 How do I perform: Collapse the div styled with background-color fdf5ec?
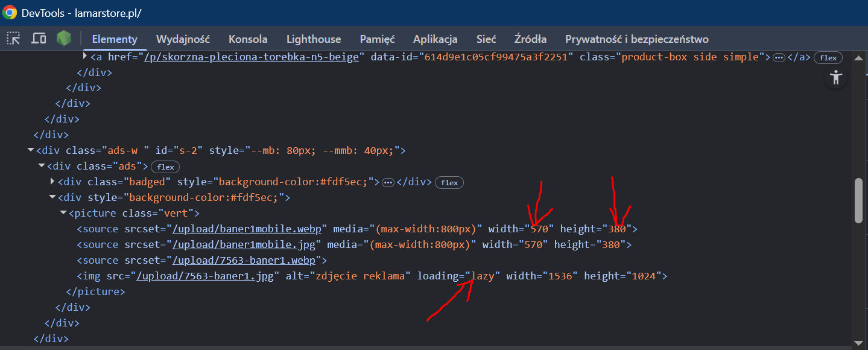point(52,197)
